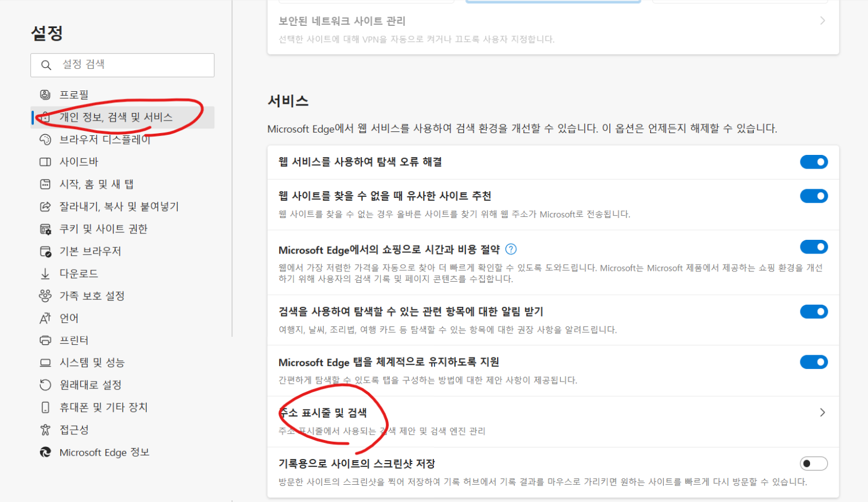Click the Microsoft Edge 정보 logo icon
The height and width of the screenshot is (502, 868).
45,452
